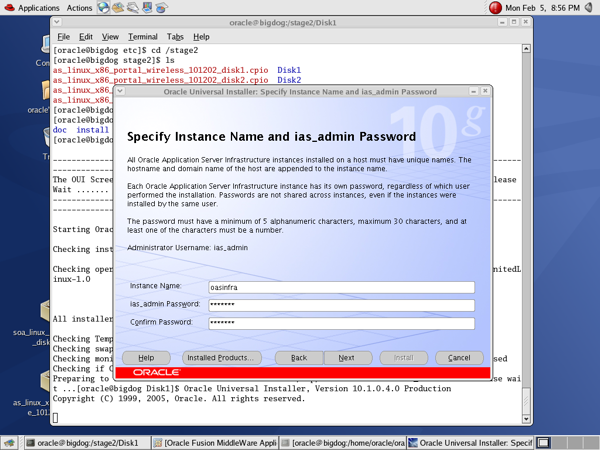Screen dimensions: 600x450
Task: Launch the spreadsheet chart icon in panel
Action: point(161,7)
